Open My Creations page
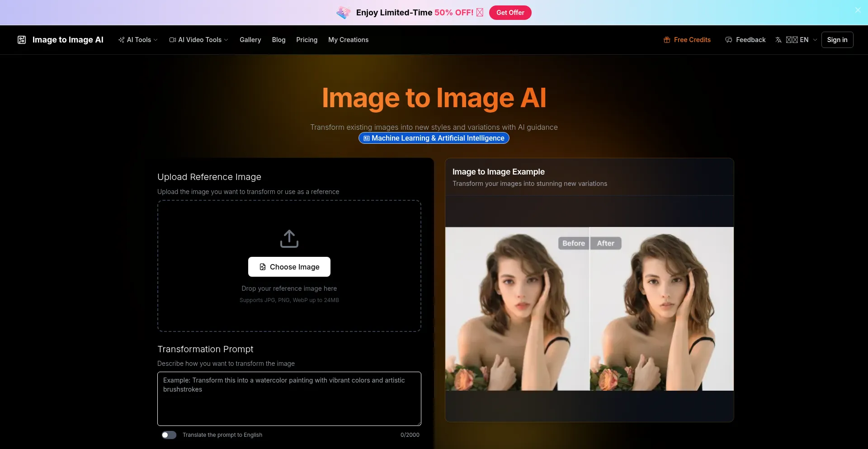The width and height of the screenshot is (868, 449). [x=348, y=40]
